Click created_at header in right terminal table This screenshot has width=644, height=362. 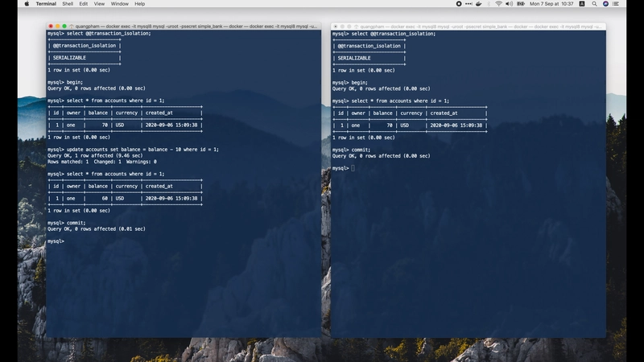(x=444, y=113)
